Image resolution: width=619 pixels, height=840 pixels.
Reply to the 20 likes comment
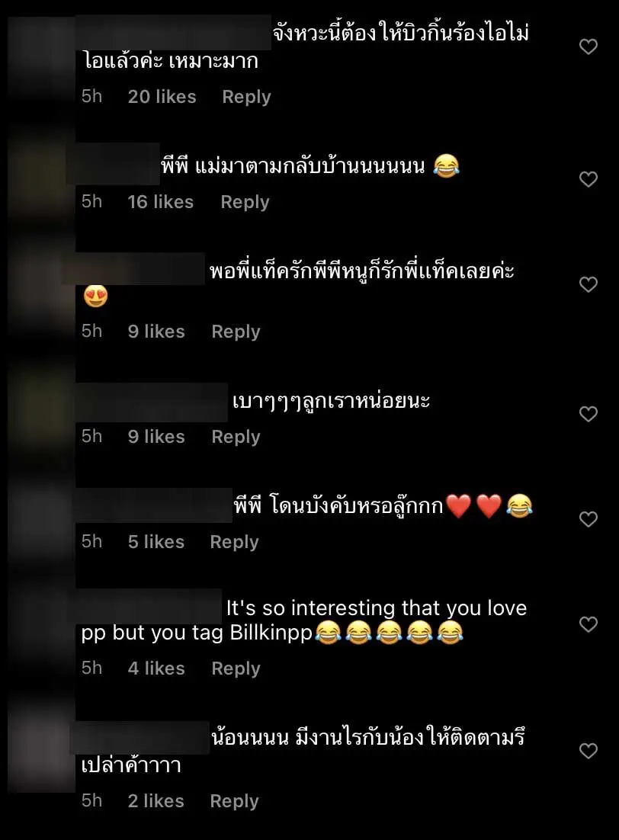(x=246, y=97)
